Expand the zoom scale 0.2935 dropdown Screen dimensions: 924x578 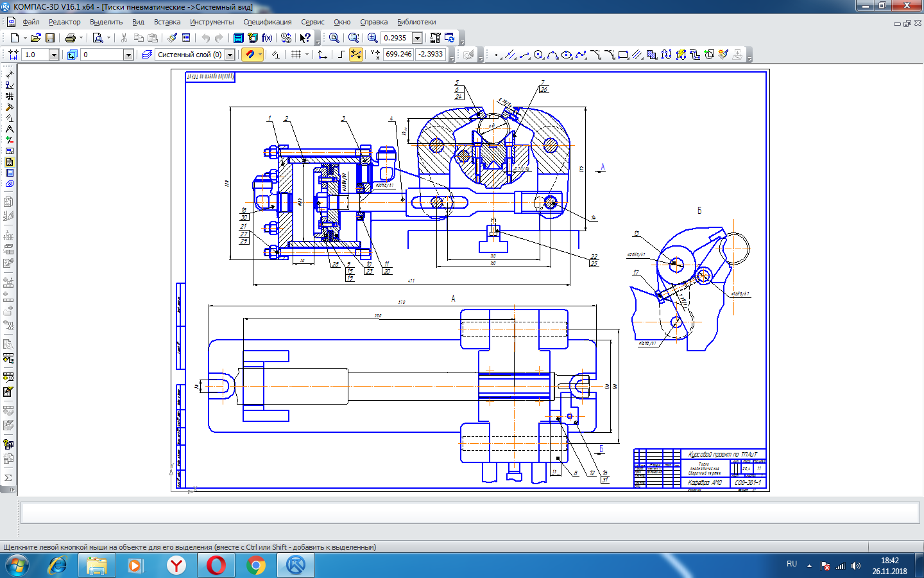[417, 38]
